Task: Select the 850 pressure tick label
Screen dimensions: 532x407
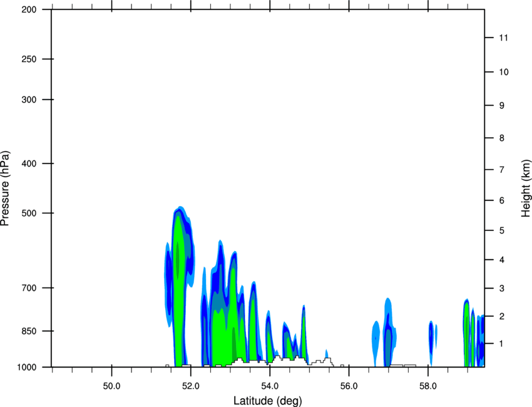Action: 29,331
